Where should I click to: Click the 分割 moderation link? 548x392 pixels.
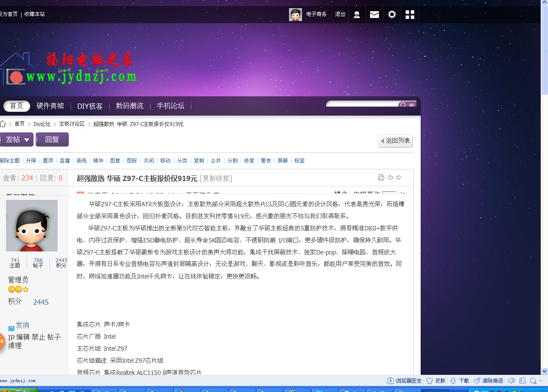(232, 160)
